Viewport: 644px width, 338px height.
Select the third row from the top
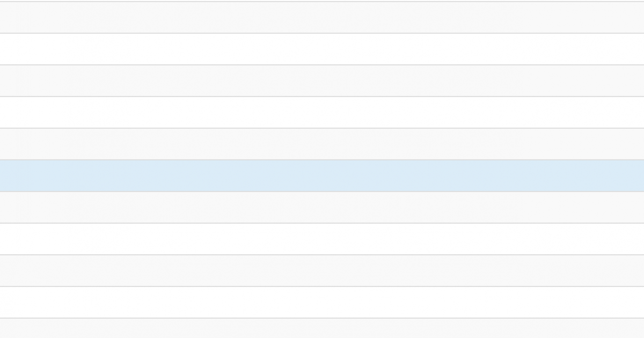click(x=322, y=80)
